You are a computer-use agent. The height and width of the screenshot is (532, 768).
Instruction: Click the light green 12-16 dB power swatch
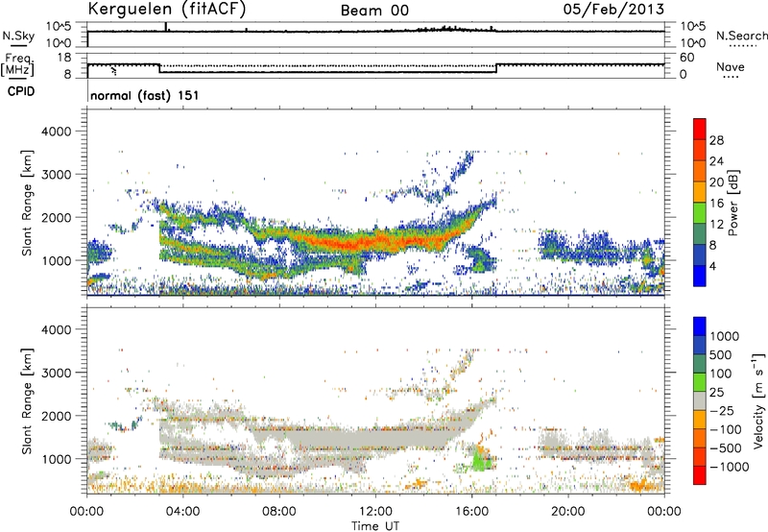pos(700,213)
